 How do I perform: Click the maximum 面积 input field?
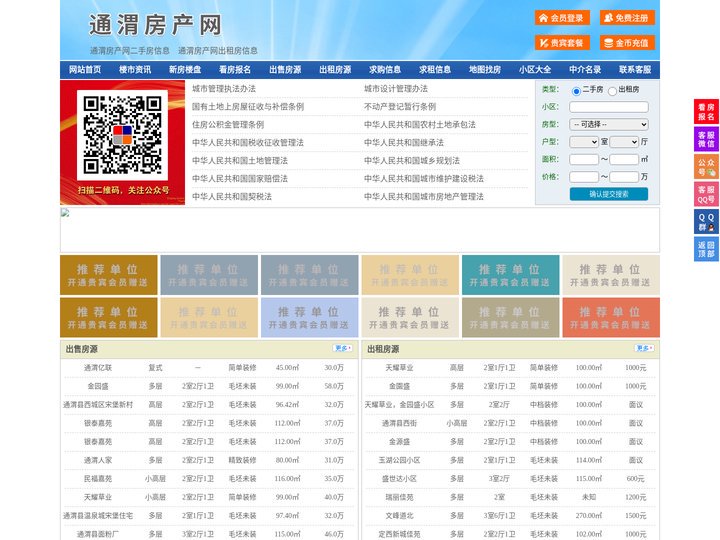624,159
